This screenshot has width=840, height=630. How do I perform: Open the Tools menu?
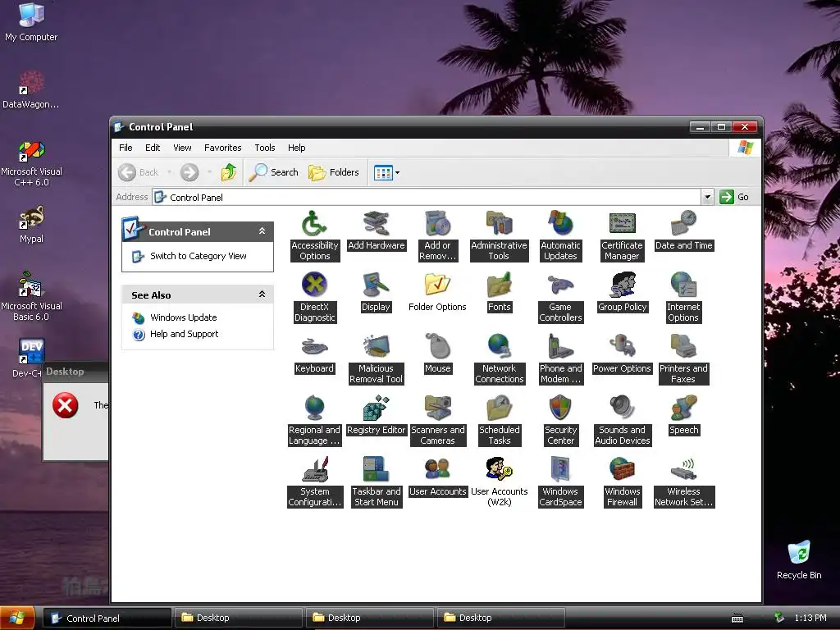[265, 148]
